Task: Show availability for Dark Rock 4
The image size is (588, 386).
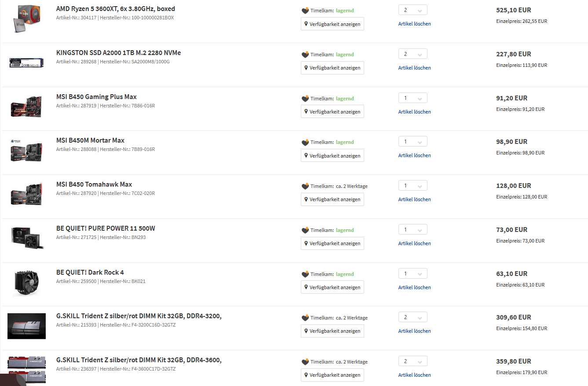Action: pos(332,287)
